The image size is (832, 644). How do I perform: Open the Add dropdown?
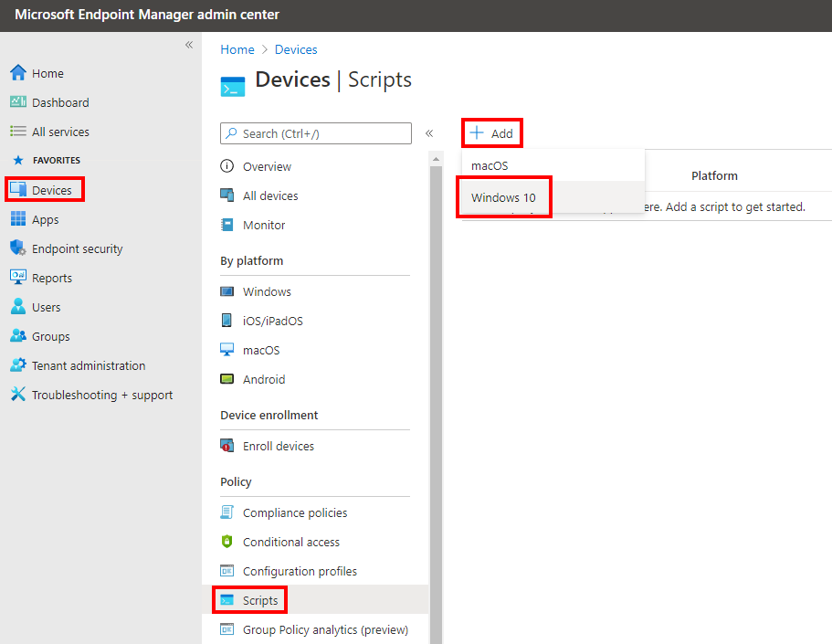[491, 132]
